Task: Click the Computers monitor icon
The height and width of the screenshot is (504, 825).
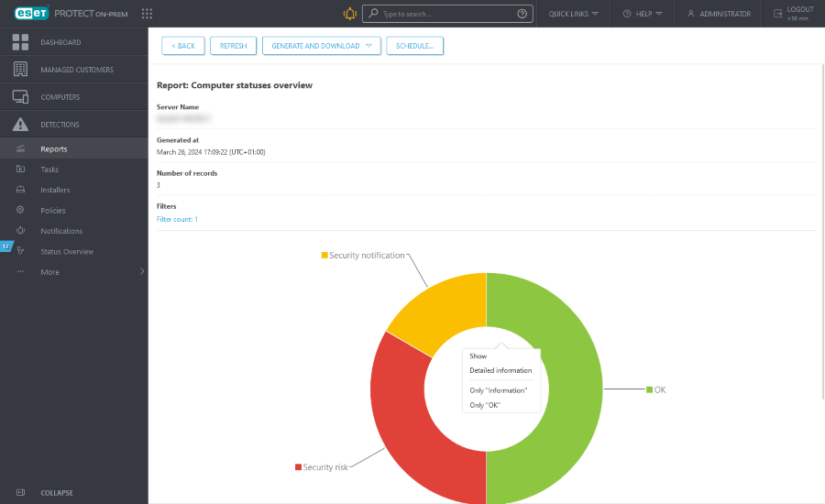Action: (x=20, y=97)
